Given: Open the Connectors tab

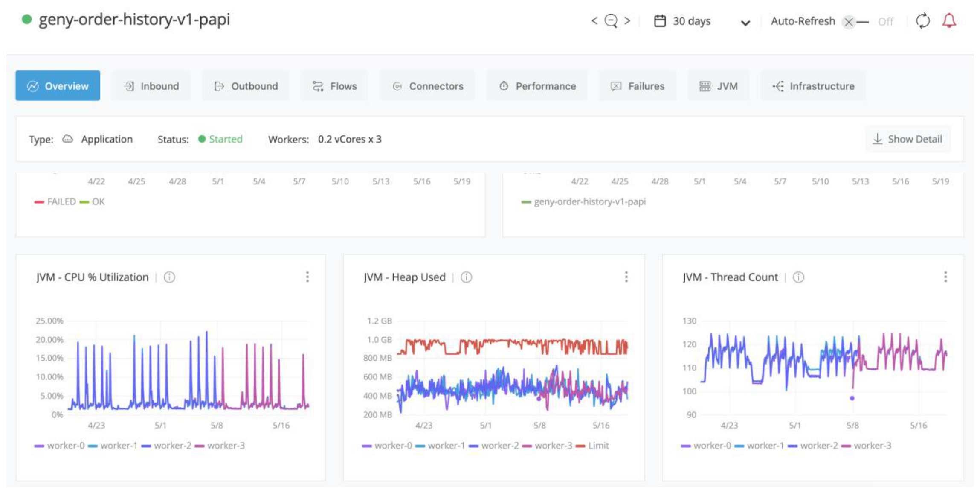Looking at the screenshot, I should point(427,86).
